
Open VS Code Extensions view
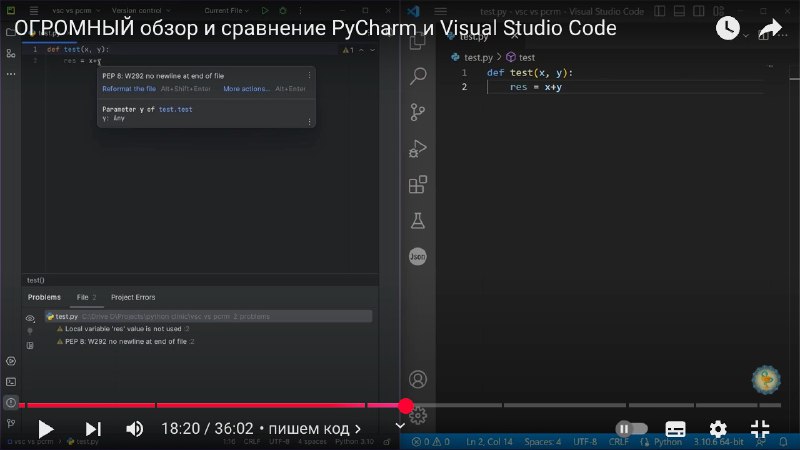point(418,185)
